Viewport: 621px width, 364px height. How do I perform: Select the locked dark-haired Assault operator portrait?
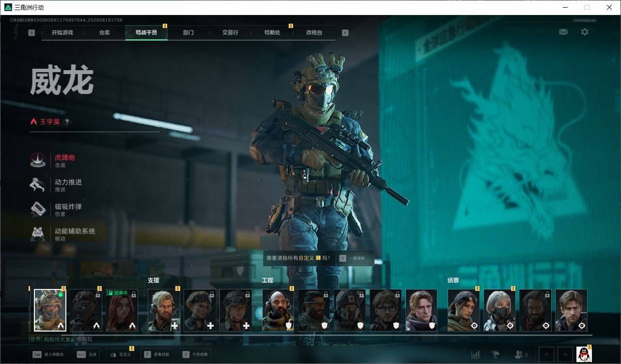tap(86, 310)
